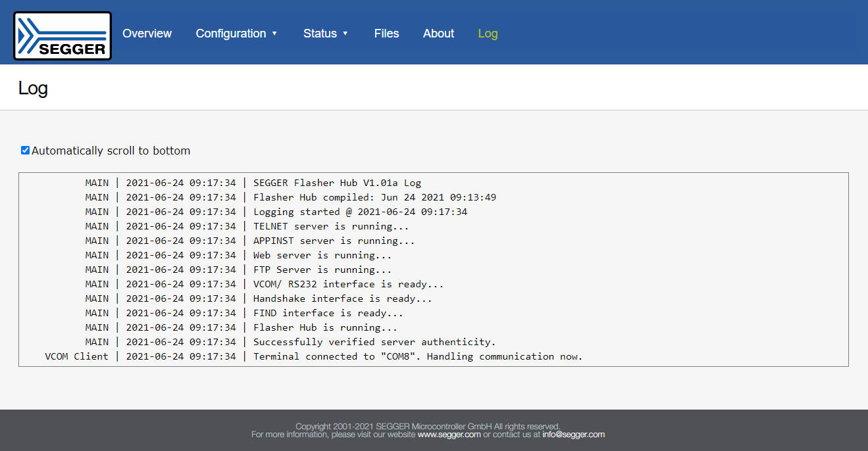
Task: Click the dropdown arrow next to Configuration
Action: click(275, 34)
